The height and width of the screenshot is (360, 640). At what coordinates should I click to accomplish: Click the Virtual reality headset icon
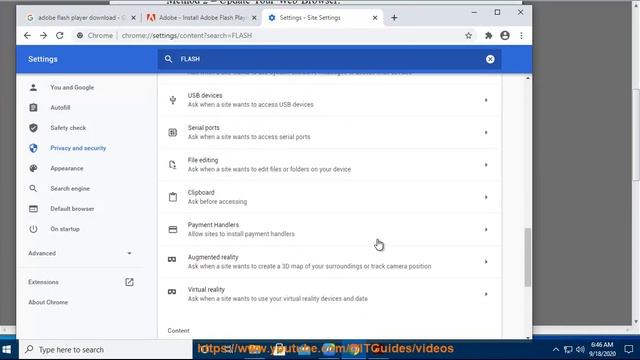point(172,292)
